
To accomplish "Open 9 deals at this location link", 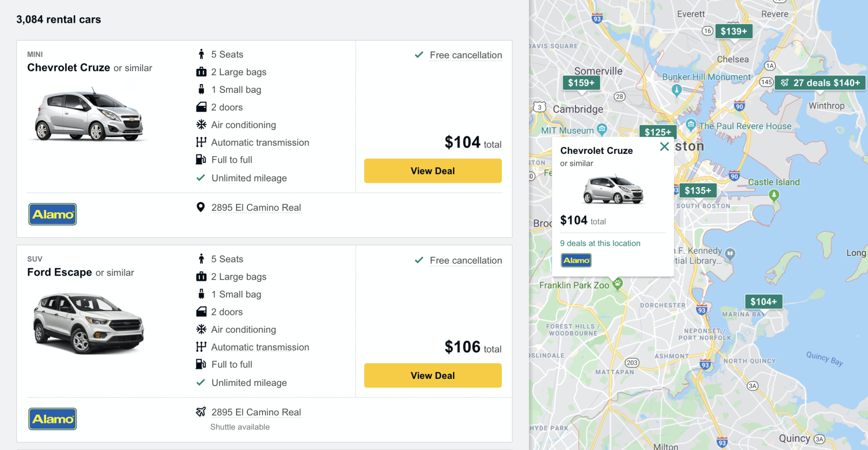I will click(x=600, y=243).
